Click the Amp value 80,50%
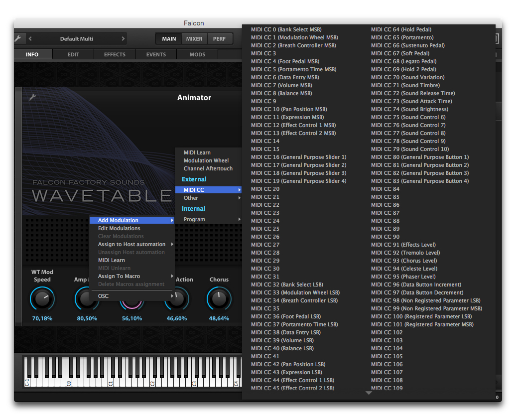This screenshot has width=516, height=420. point(87,318)
